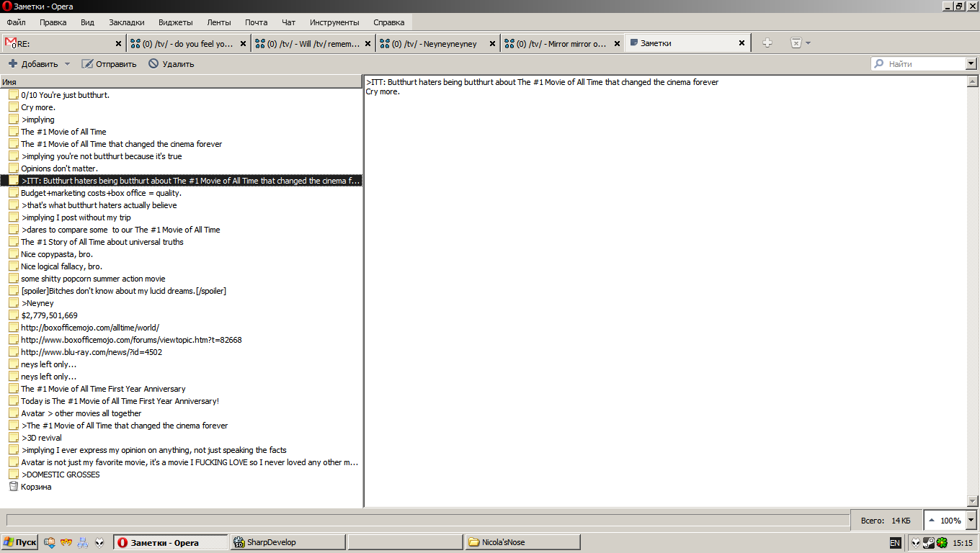Click the EN language indicator

tap(895, 543)
